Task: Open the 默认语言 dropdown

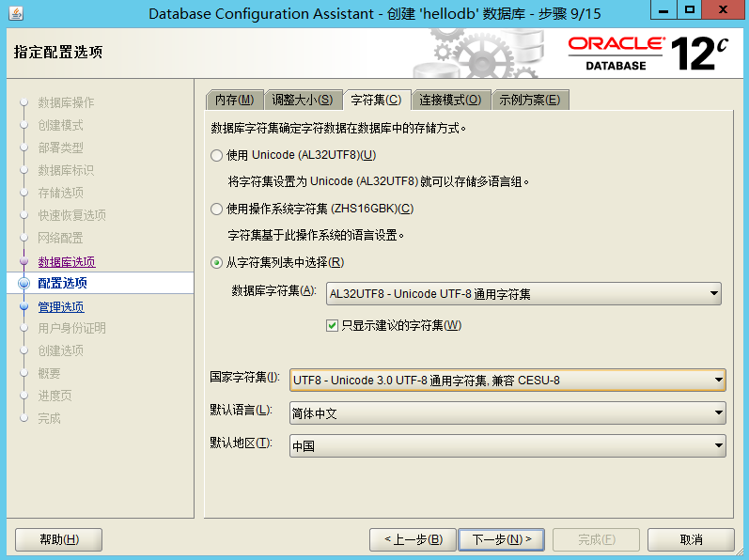Action: tap(507, 413)
